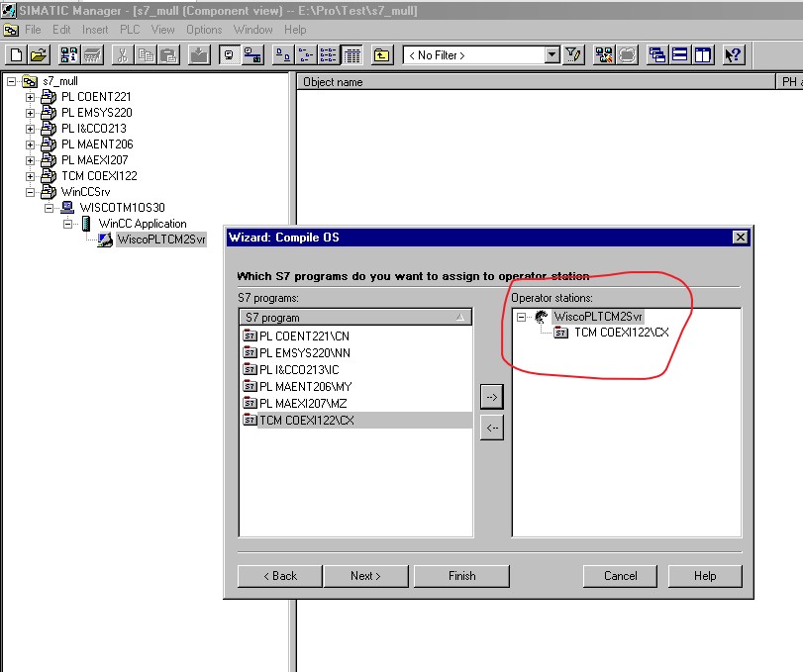Sort by the S7 program column header
The width and height of the screenshot is (803, 672).
(x=355, y=318)
